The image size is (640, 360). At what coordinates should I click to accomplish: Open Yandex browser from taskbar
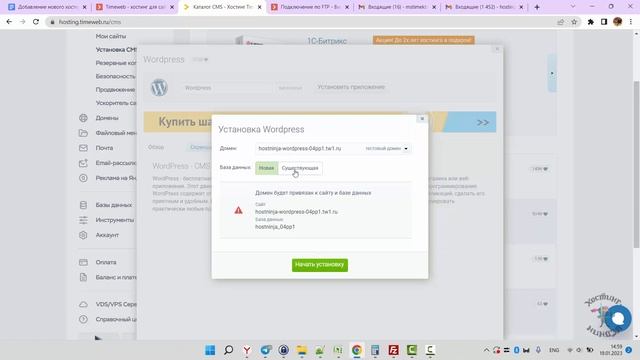tap(247, 350)
